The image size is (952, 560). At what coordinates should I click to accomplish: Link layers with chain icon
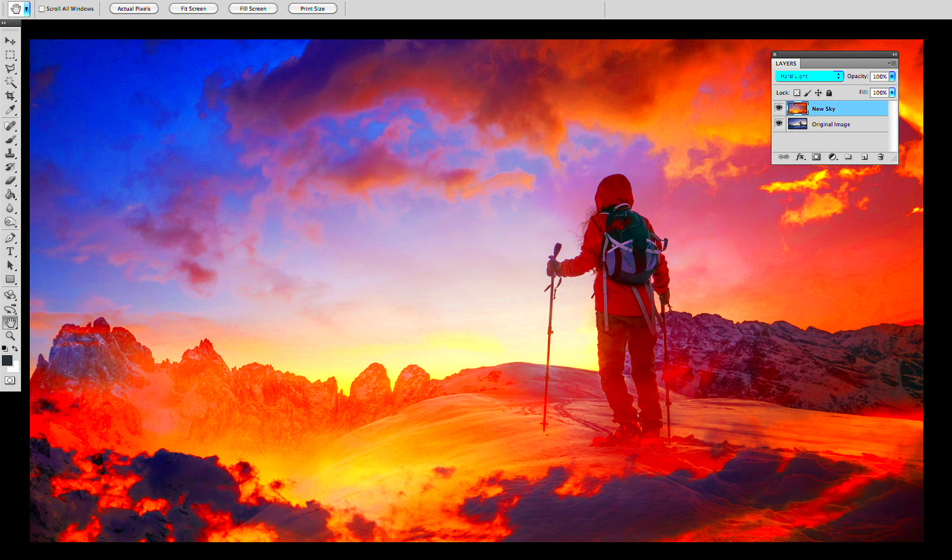784,157
